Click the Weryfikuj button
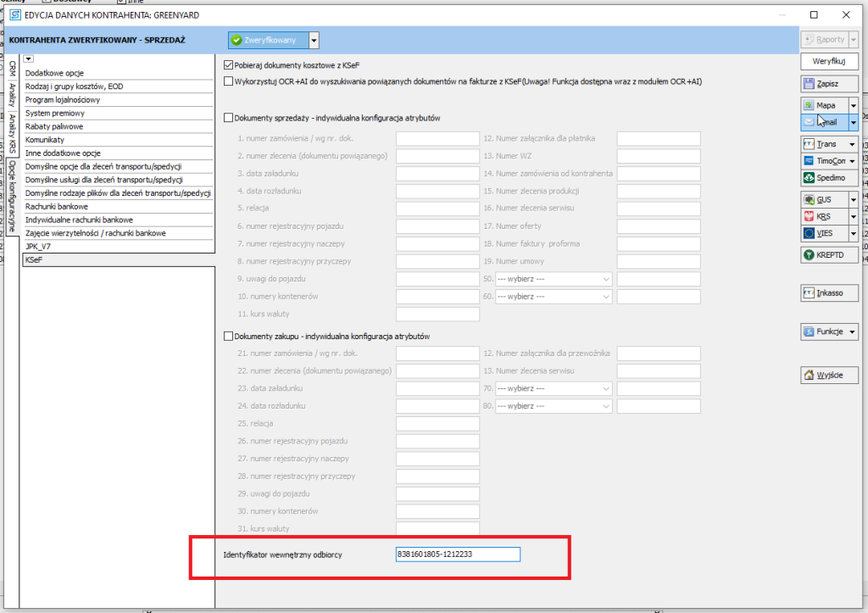The height and width of the screenshot is (613, 868). point(830,62)
